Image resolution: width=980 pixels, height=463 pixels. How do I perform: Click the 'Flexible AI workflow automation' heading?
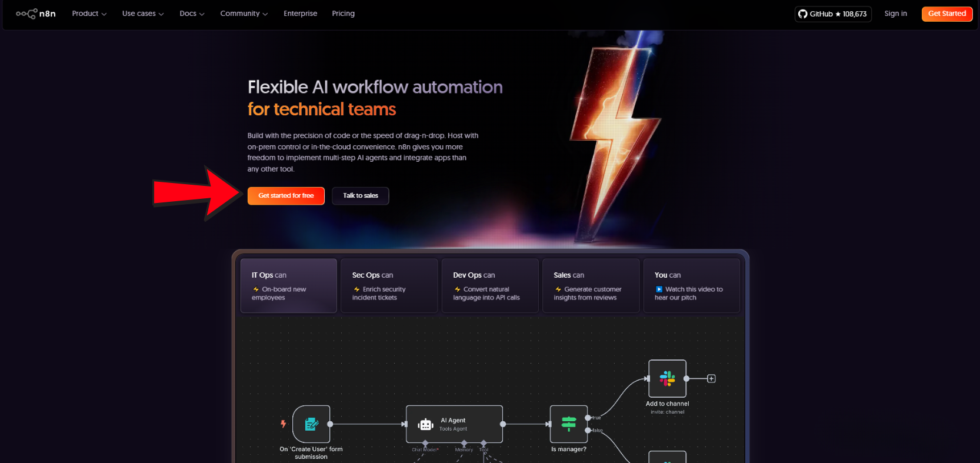click(375, 87)
